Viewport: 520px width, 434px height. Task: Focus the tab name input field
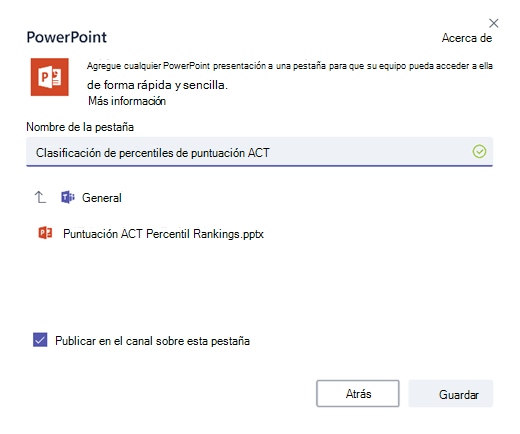[x=259, y=152]
